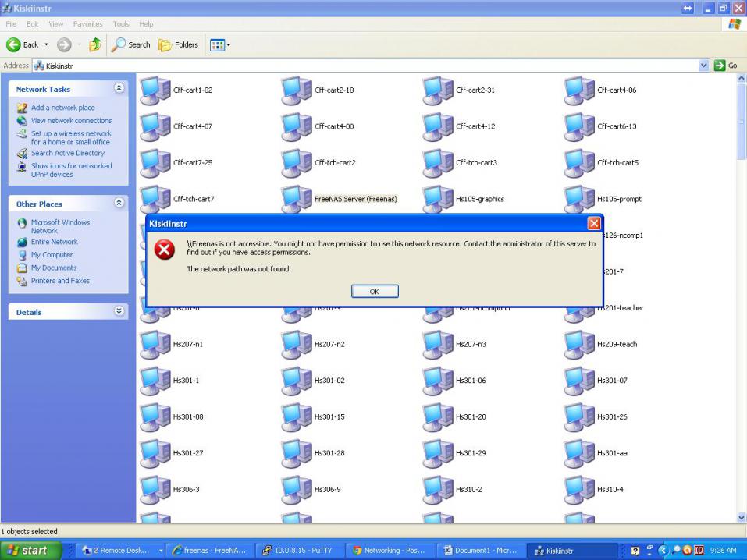Click Set up a wireless network link
This screenshot has height=560, width=747.
click(71, 137)
